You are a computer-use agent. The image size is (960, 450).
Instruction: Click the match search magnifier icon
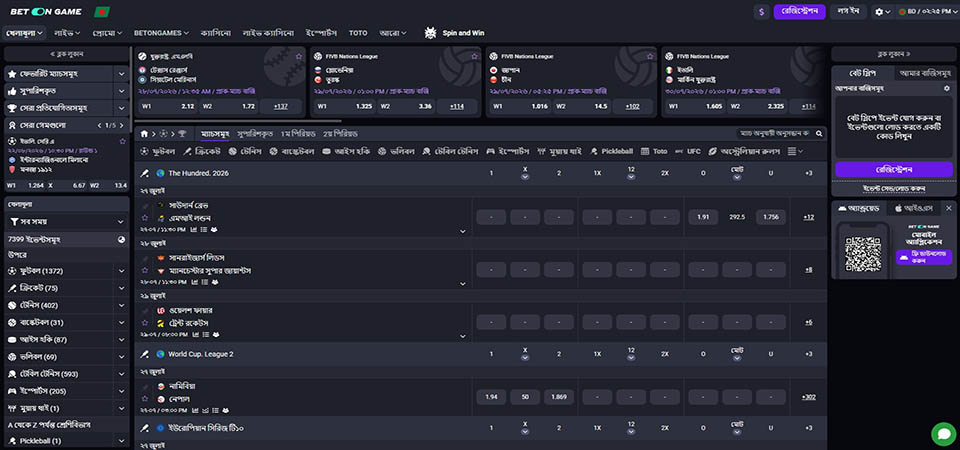click(820, 133)
